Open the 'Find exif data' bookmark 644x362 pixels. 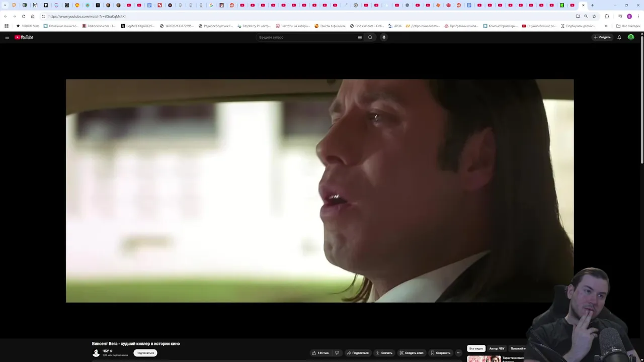pyautogui.click(x=367, y=26)
